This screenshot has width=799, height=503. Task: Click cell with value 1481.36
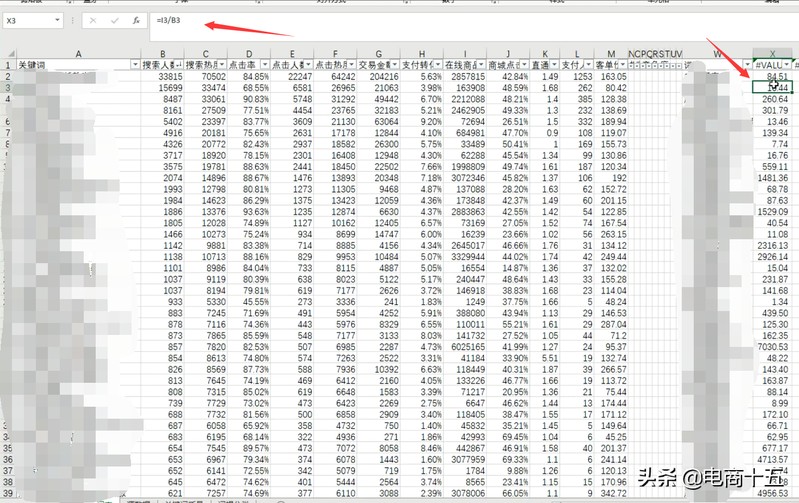(773, 178)
